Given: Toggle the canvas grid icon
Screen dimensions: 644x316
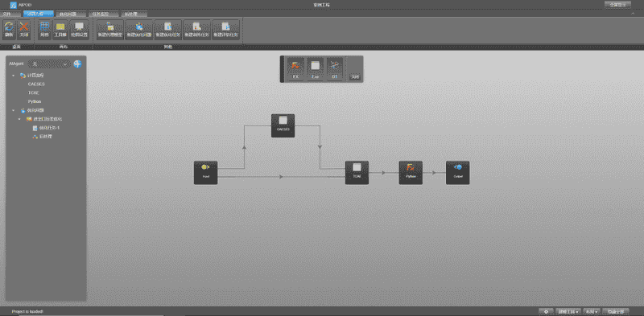Looking at the screenshot, I should 45,30.
